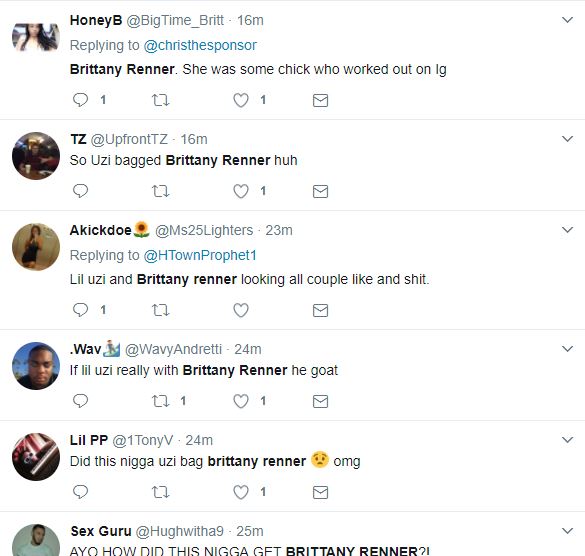Open dropdown arrow on Akickdoe's tweet
This screenshot has width=585, height=556.
[x=567, y=230]
